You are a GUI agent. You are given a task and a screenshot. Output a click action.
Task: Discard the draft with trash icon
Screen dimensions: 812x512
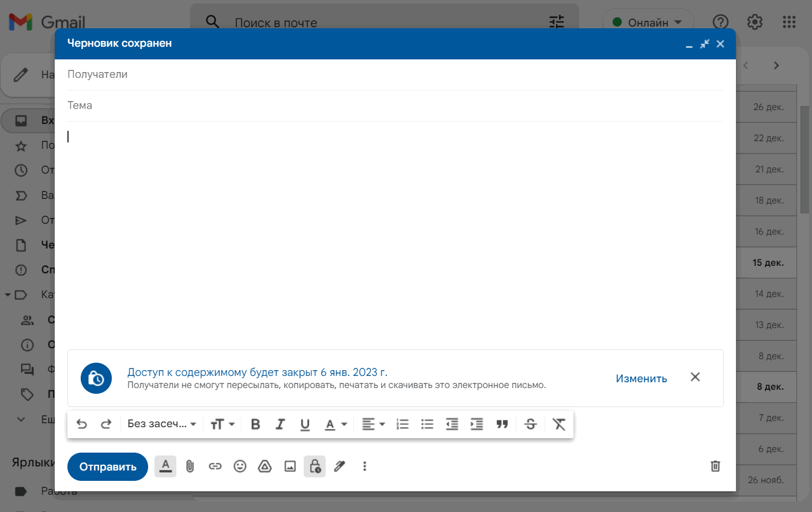715,466
